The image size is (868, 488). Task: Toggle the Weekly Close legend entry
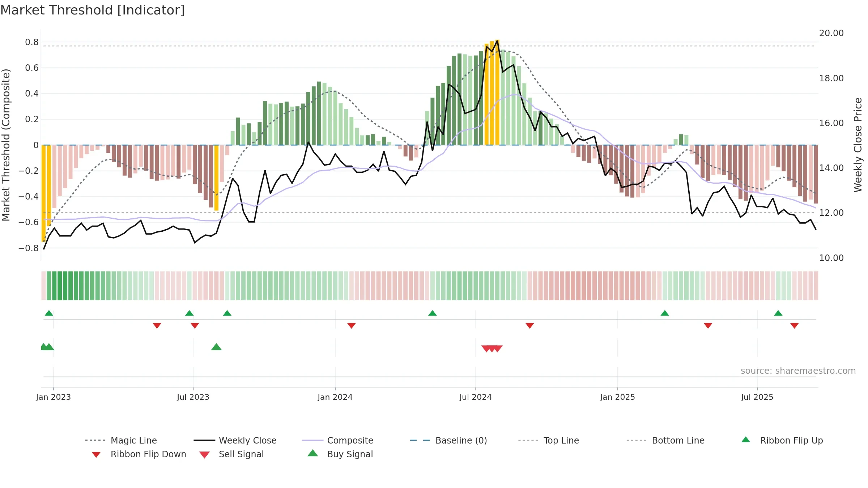pos(235,440)
